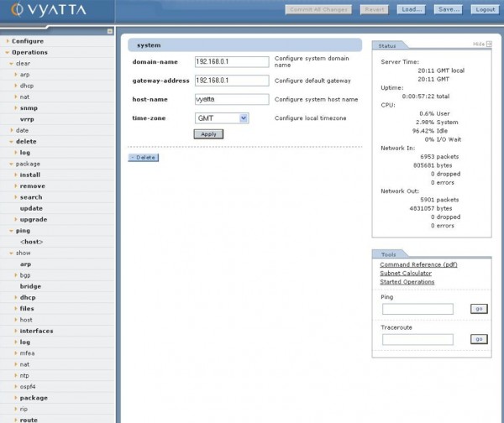Select search under package

31,197
